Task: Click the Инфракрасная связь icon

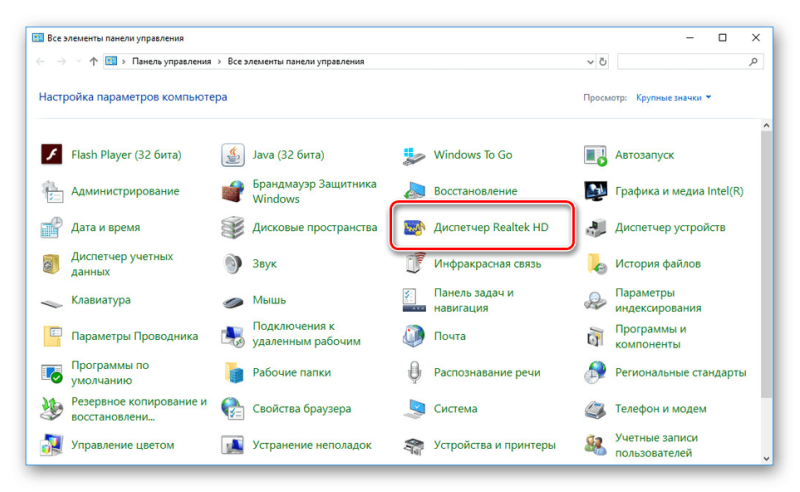Action: (x=415, y=263)
